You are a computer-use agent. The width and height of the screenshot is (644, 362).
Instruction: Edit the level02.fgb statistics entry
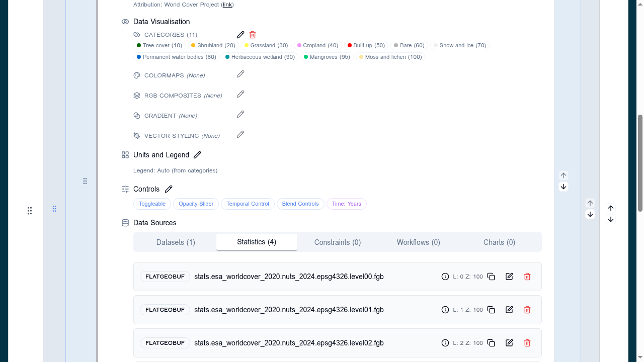point(509,343)
